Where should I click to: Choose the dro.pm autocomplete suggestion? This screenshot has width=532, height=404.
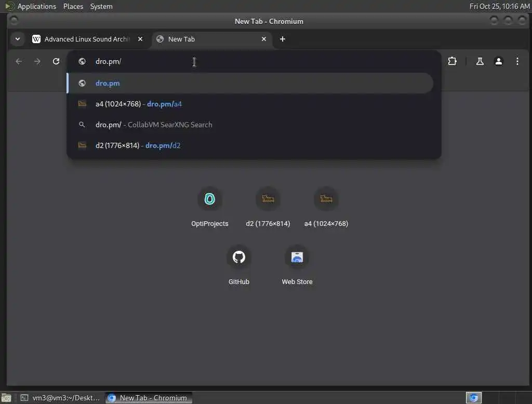(250, 83)
